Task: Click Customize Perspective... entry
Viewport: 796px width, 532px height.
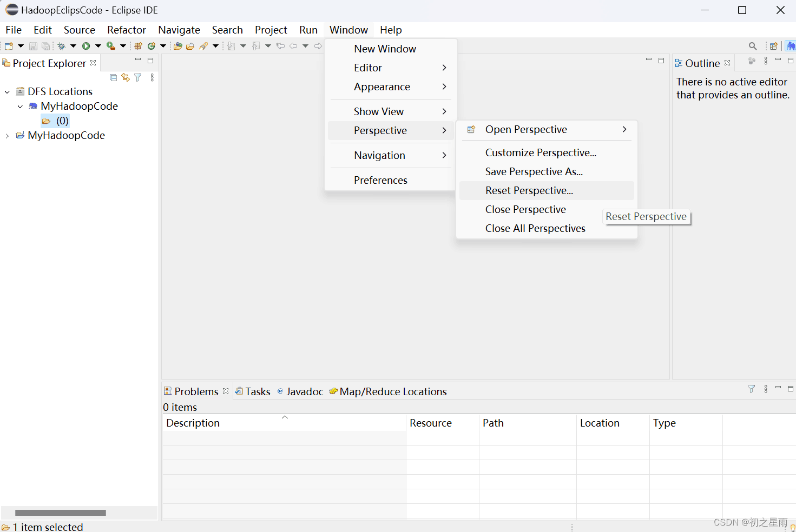Action: pyautogui.click(x=547, y=152)
